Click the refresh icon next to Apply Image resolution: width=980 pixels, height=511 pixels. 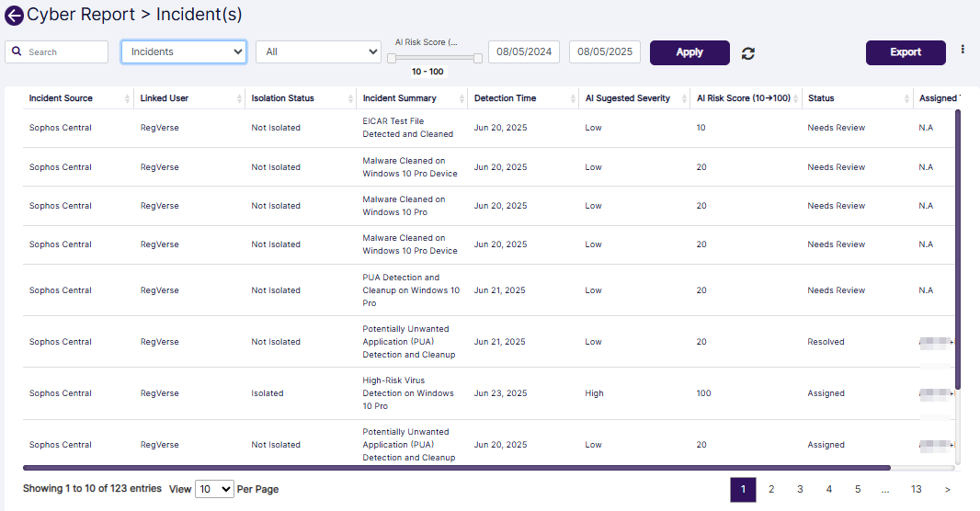tap(748, 53)
